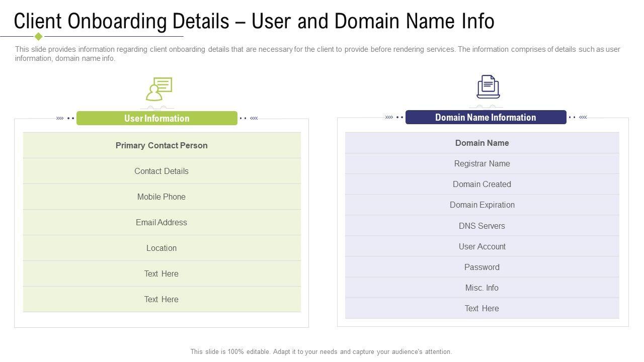Select the Registrar Name row
The height and width of the screenshot is (362, 644).
(482, 163)
